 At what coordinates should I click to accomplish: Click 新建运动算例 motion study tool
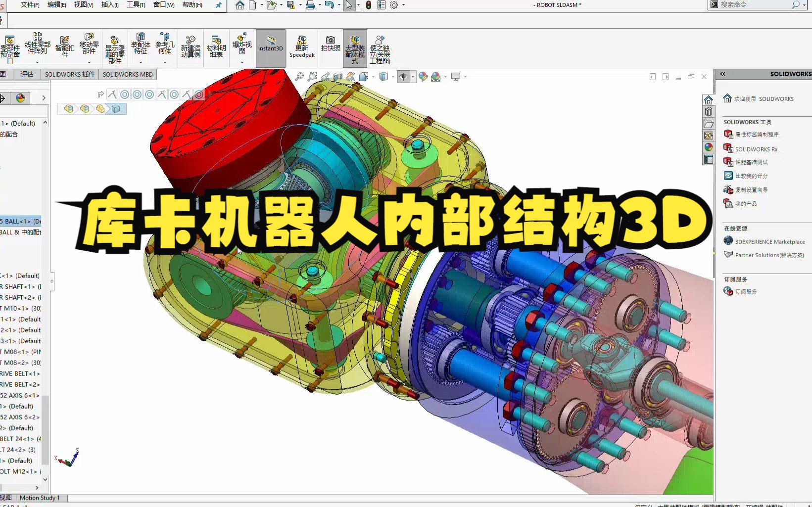point(191,46)
